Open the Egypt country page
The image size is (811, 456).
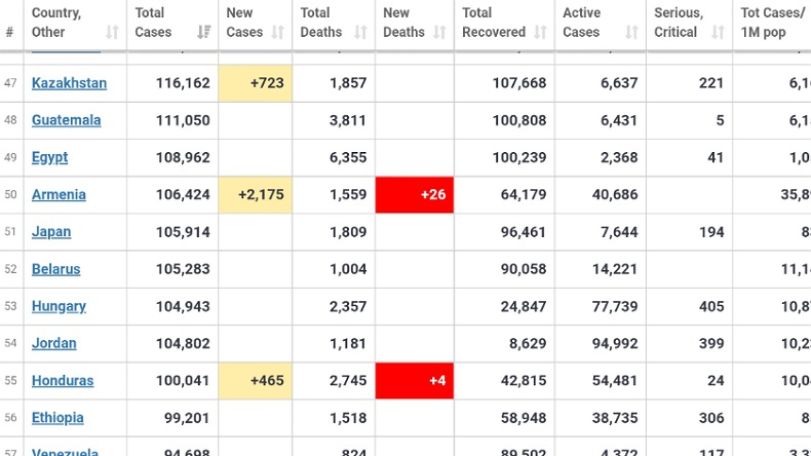pyautogui.click(x=50, y=158)
